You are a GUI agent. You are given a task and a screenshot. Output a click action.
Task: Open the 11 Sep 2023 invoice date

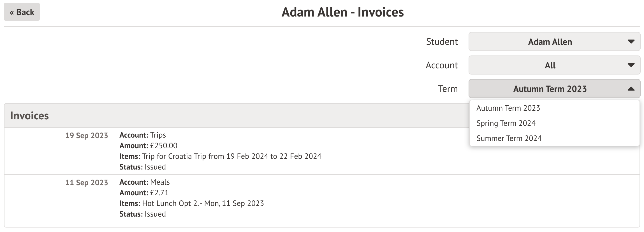[x=87, y=183]
